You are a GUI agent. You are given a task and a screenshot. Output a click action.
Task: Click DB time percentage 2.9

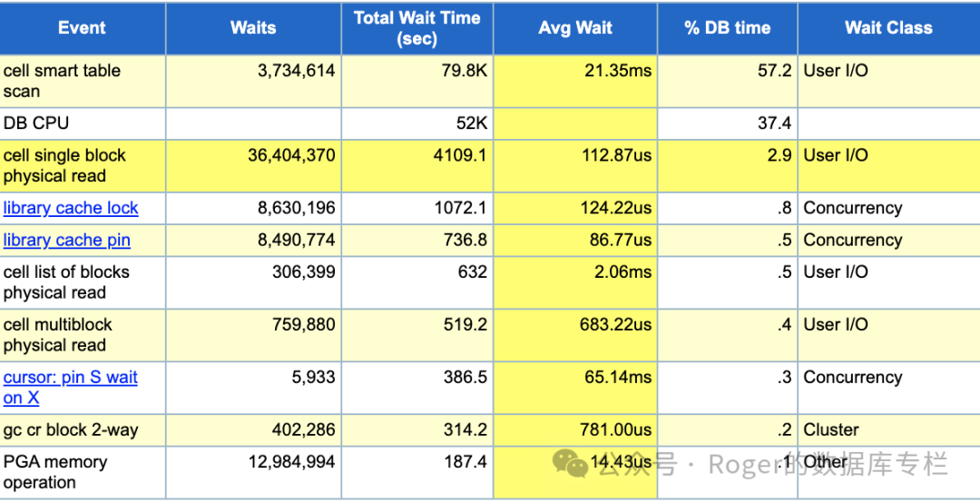(x=779, y=155)
